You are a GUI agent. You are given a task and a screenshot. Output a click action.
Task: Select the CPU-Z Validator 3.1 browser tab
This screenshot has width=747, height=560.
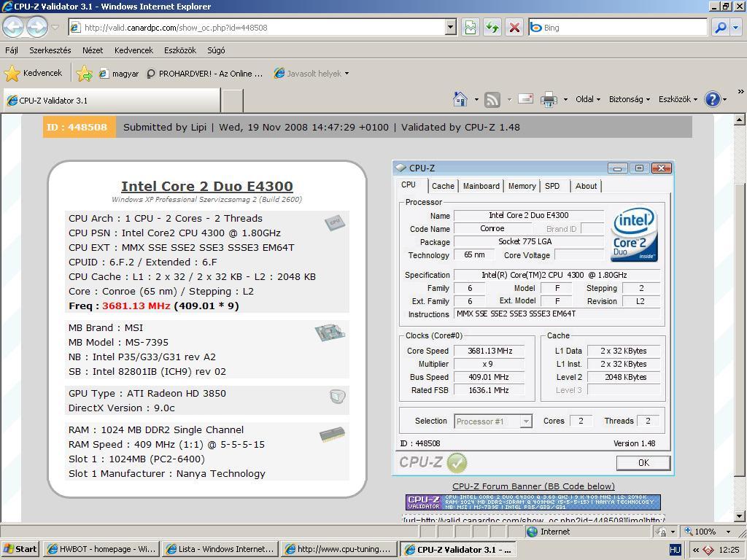tap(112, 101)
